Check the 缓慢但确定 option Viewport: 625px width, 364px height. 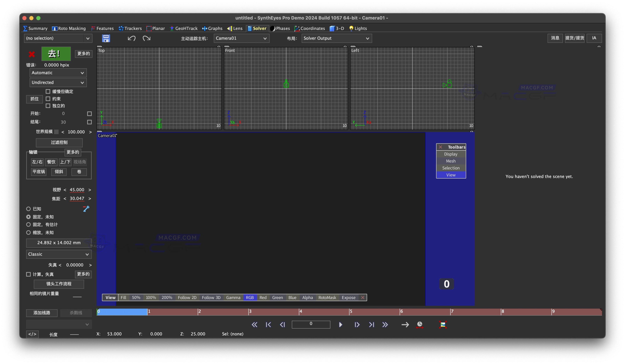[48, 91]
